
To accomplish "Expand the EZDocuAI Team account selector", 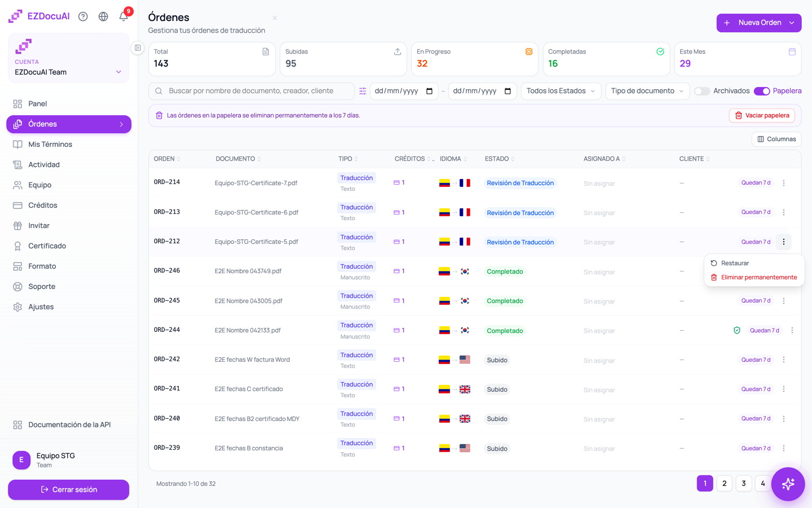I will [x=68, y=72].
